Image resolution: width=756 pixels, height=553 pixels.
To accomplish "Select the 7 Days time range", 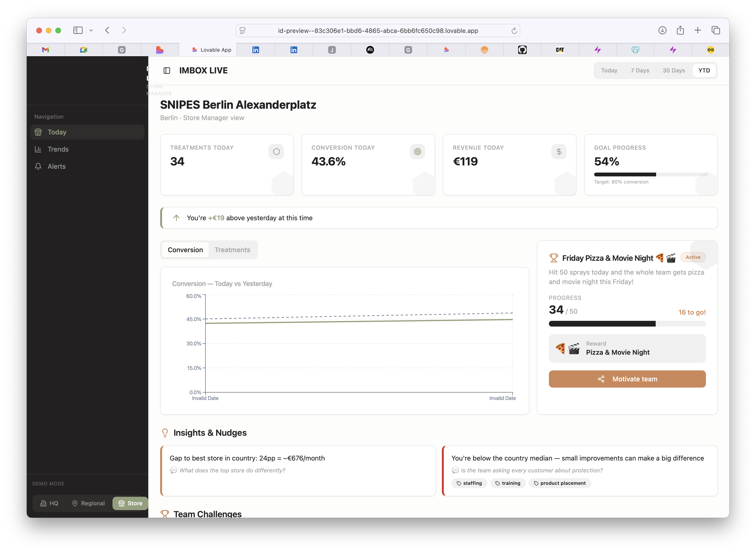I will point(639,71).
